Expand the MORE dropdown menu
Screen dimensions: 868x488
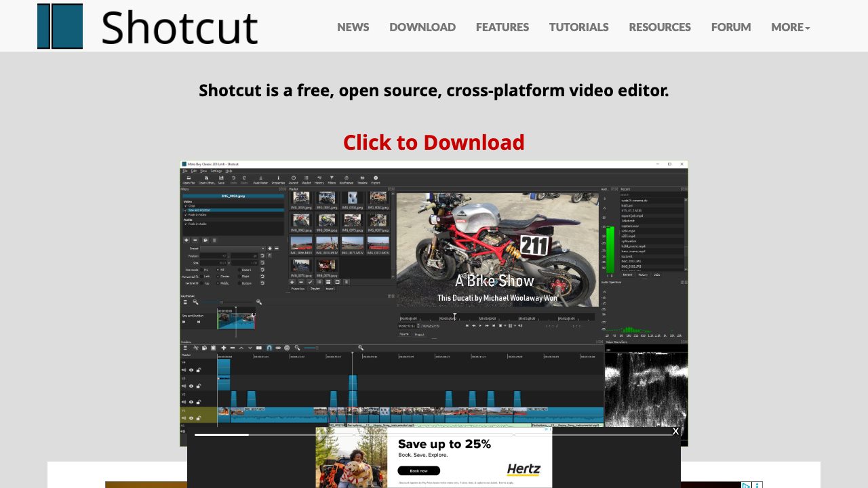pos(791,27)
